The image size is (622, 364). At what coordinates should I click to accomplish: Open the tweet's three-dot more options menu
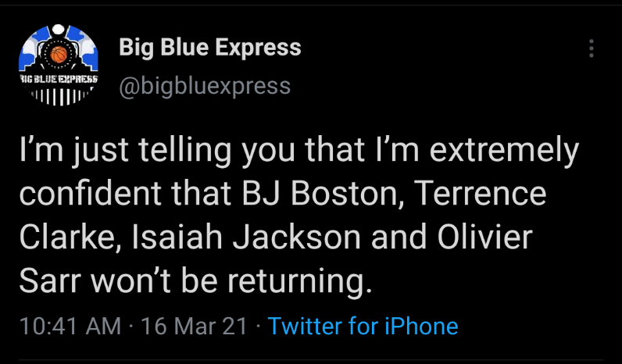(592, 48)
